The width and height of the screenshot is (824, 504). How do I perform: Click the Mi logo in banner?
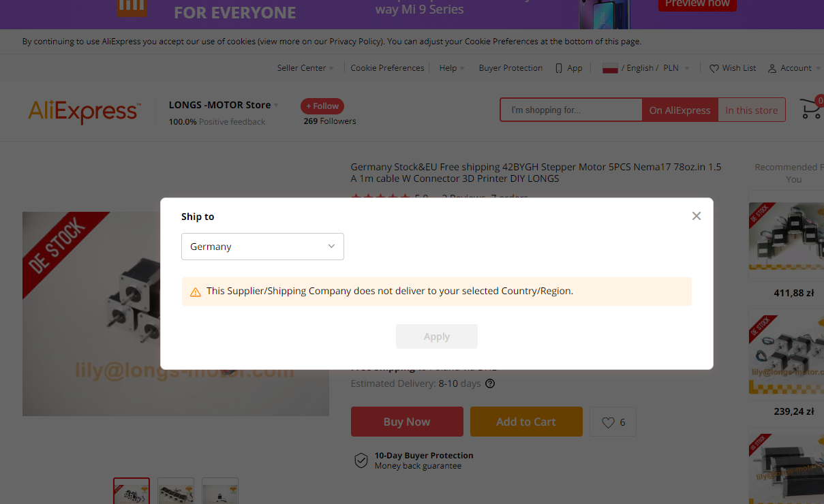(132, 7)
